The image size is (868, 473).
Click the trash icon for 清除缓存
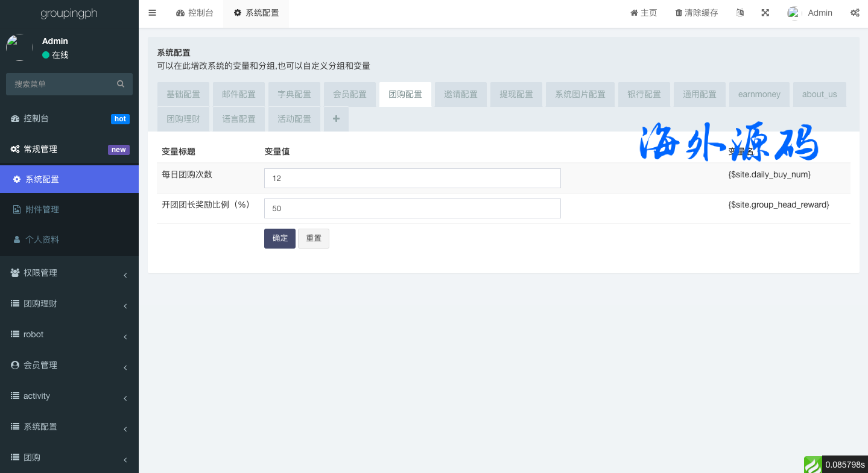[679, 13]
